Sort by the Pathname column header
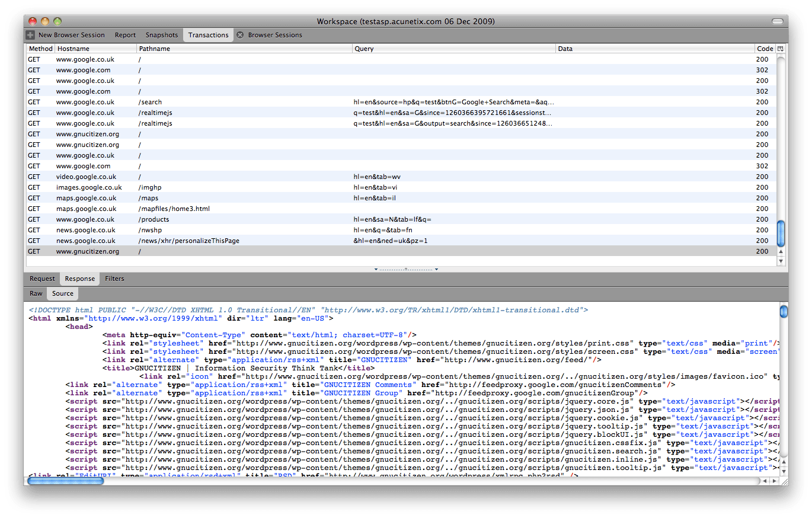812x518 pixels. point(244,49)
